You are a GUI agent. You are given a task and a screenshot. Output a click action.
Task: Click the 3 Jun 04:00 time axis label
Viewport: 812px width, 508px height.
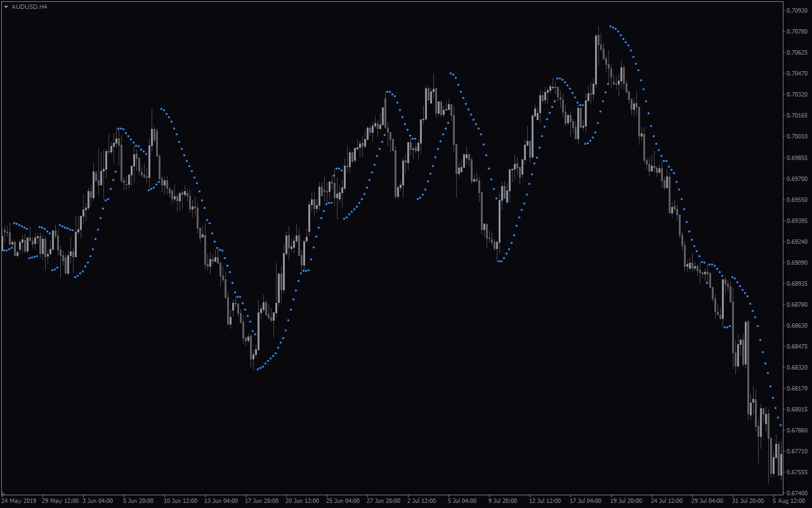click(98, 501)
